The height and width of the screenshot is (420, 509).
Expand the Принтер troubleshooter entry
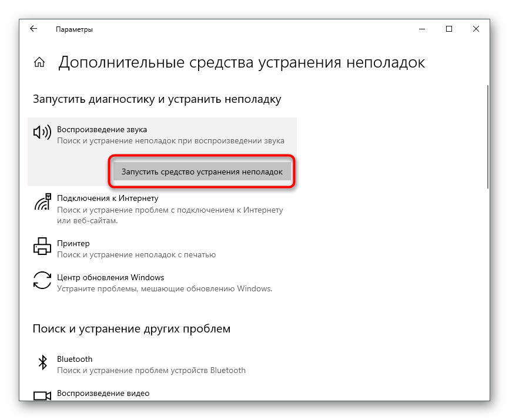(73, 243)
